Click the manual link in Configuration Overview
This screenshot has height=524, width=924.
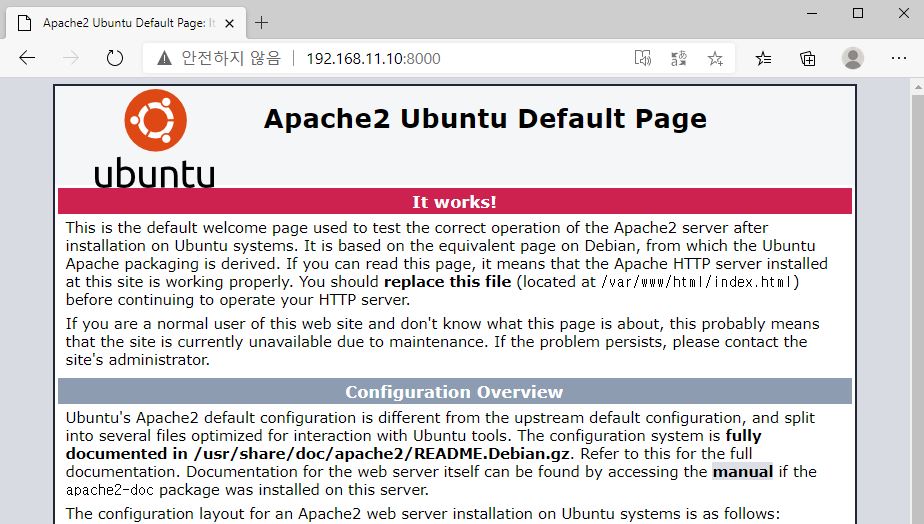[742, 472]
